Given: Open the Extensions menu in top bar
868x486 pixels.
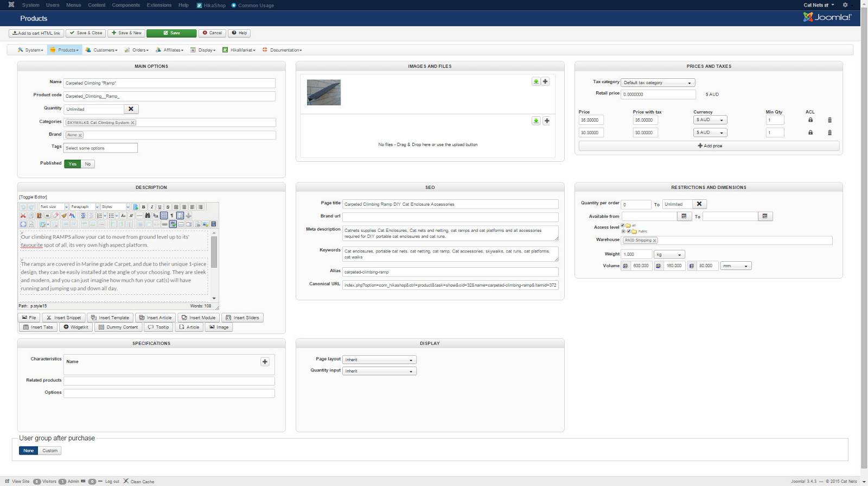Looking at the screenshot, I should click(x=159, y=5).
